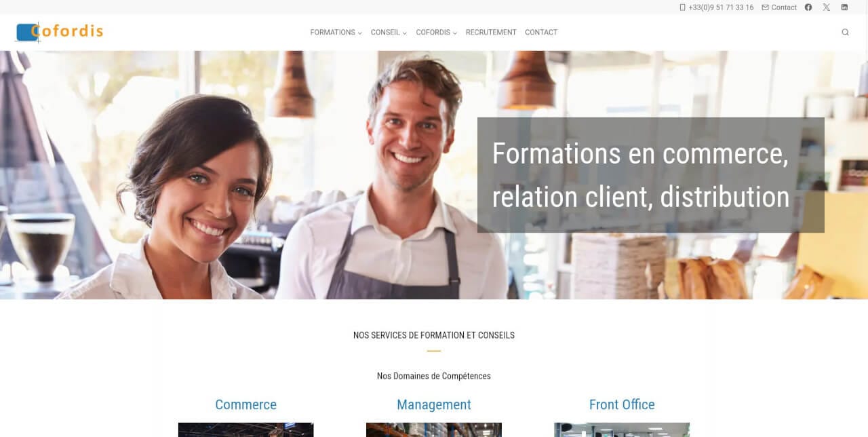This screenshot has height=437, width=868.
Task: Click the Cofordis logo
Action: (x=59, y=32)
